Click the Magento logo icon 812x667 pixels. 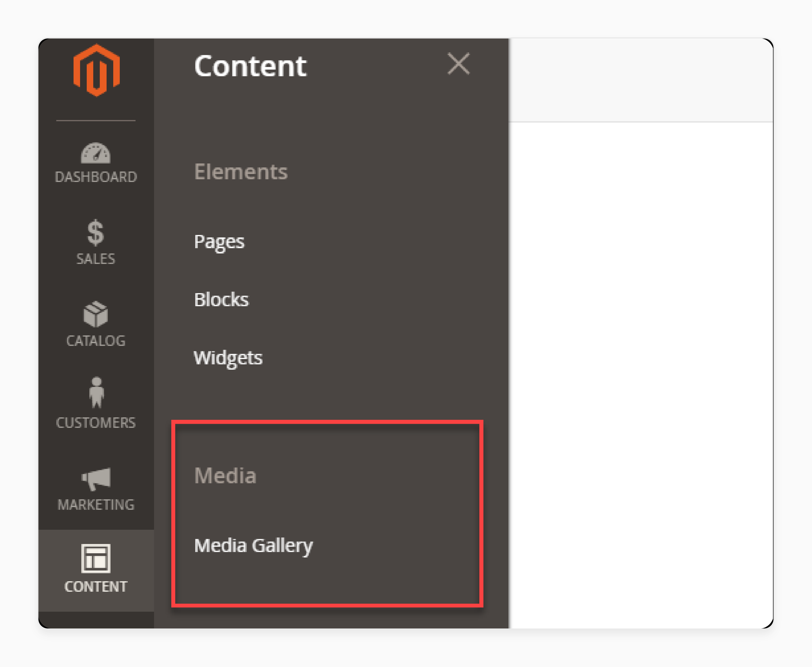tap(97, 70)
